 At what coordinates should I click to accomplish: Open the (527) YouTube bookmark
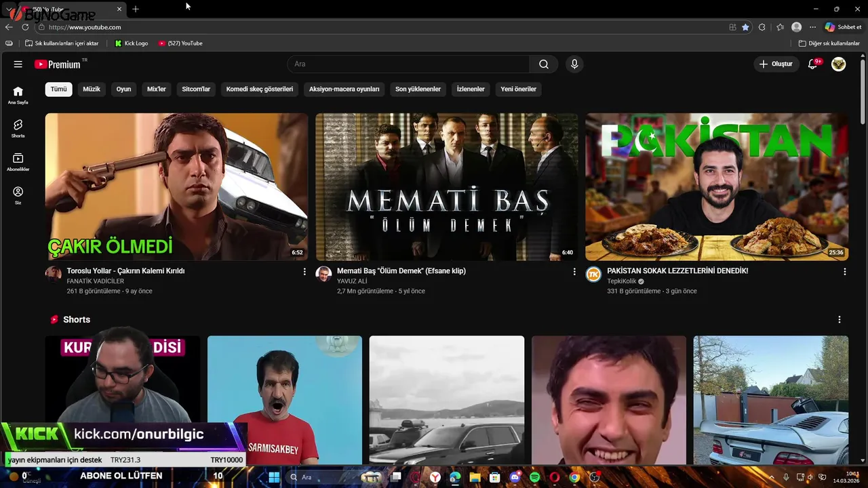(x=180, y=43)
